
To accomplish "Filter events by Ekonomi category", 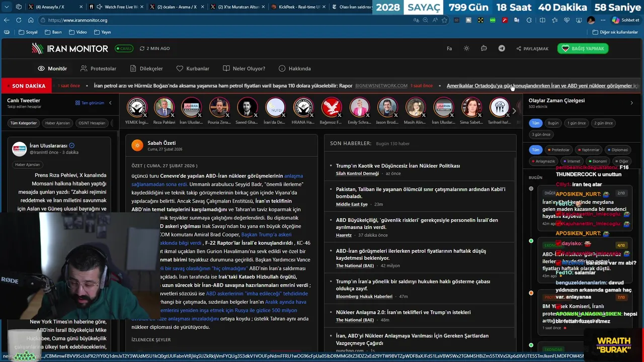I will pos(597,161).
